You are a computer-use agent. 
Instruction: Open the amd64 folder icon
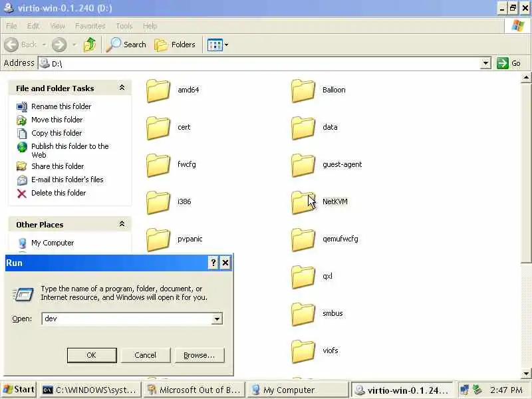(x=158, y=90)
